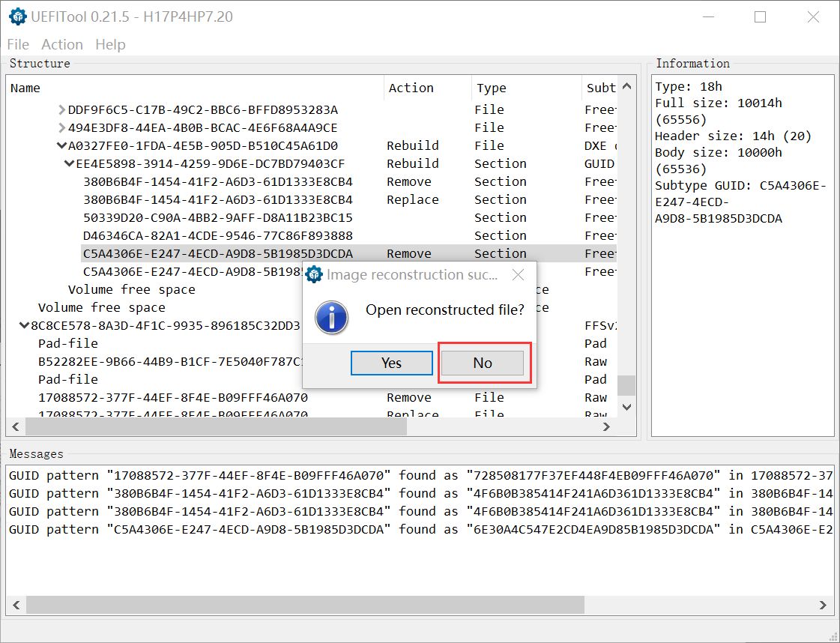Image resolution: width=840 pixels, height=643 pixels.
Task: Click the structure horizontal scroll right arrow
Action: pos(606,427)
